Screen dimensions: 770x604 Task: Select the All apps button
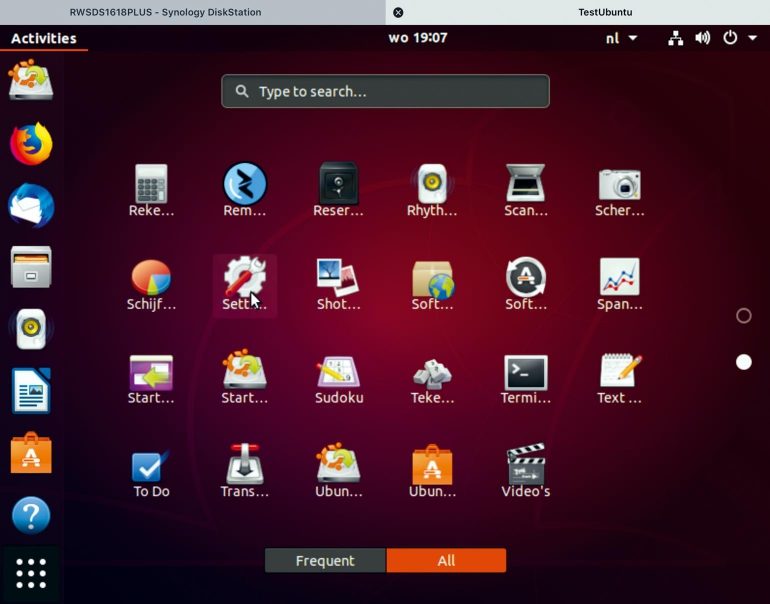pyautogui.click(x=446, y=561)
